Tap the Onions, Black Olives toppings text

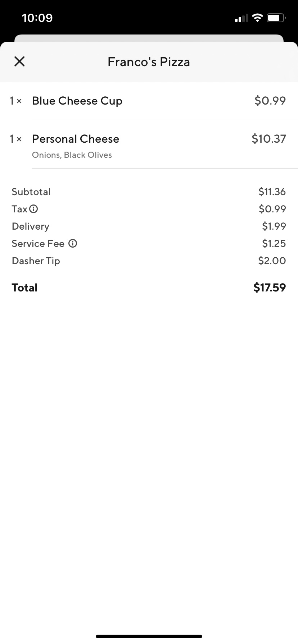pos(72,155)
